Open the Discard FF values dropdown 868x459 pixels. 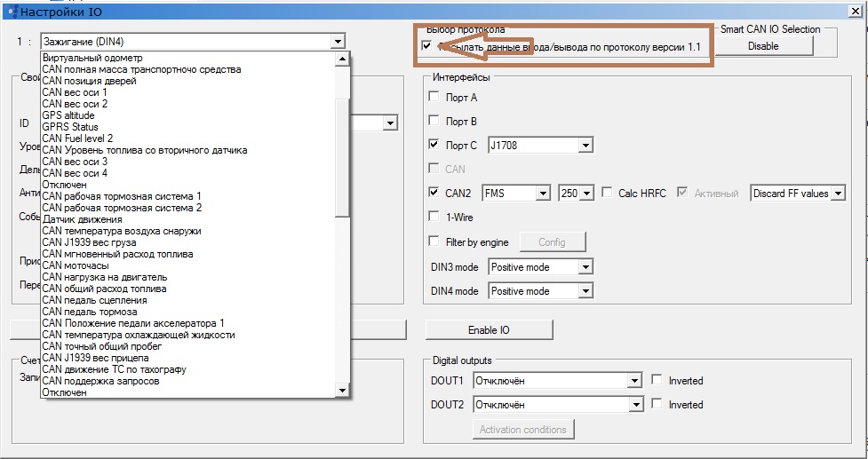(837, 194)
